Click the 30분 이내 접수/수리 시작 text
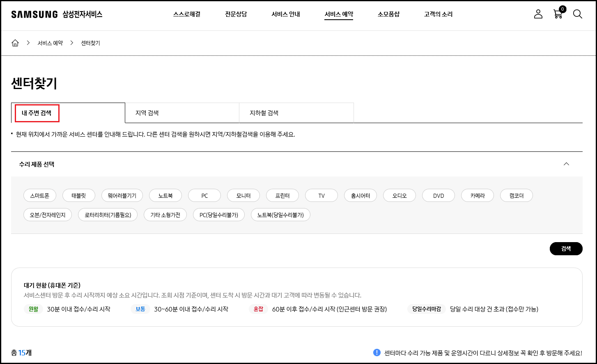The height and width of the screenshot is (364, 597). pyautogui.click(x=79, y=309)
